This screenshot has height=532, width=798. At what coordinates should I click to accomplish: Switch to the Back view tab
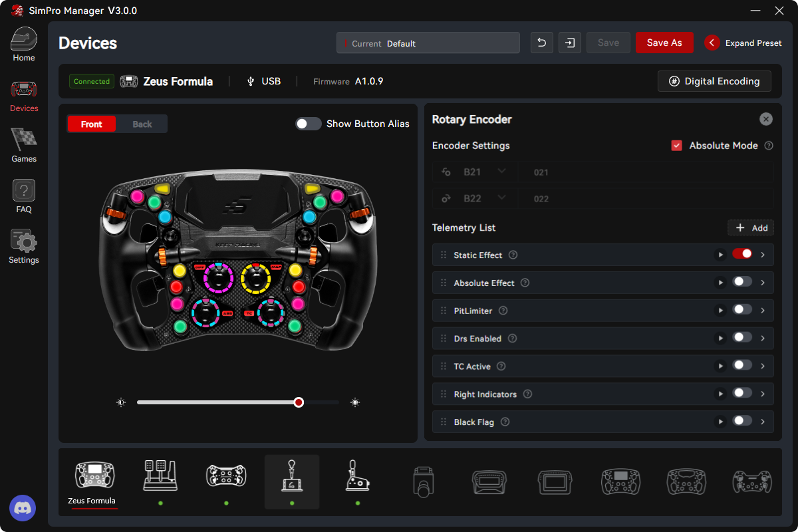[x=142, y=124]
